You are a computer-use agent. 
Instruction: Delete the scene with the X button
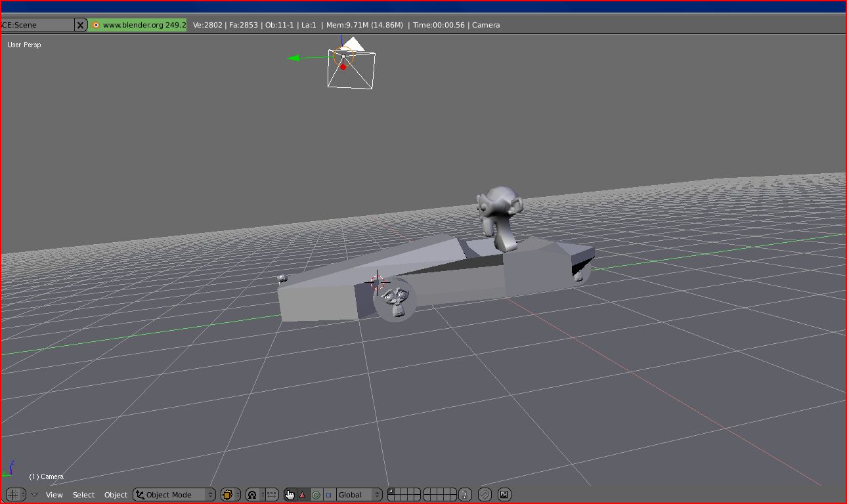coord(80,25)
